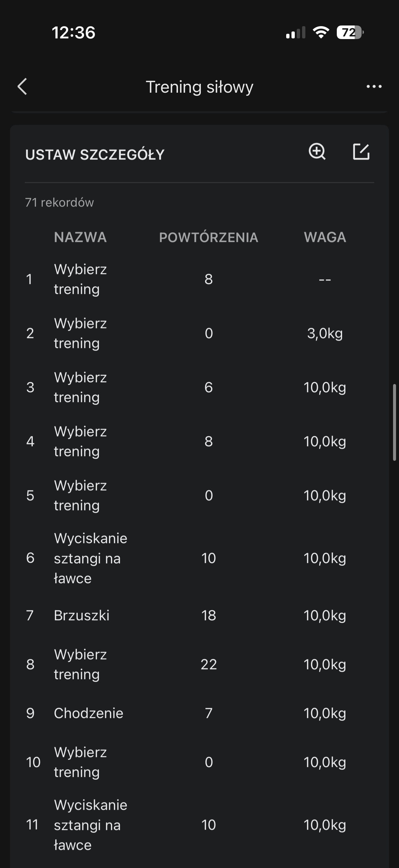Tap the edit set details icon
The height and width of the screenshot is (868, 399).
(x=361, y=152)
